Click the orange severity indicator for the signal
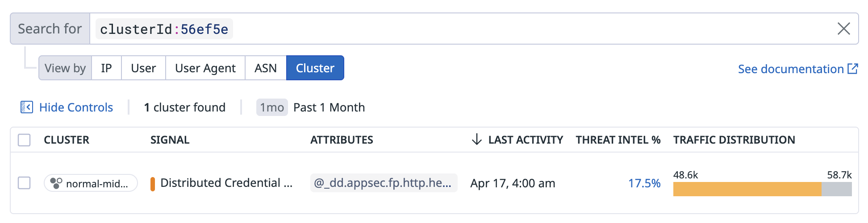 153,184
